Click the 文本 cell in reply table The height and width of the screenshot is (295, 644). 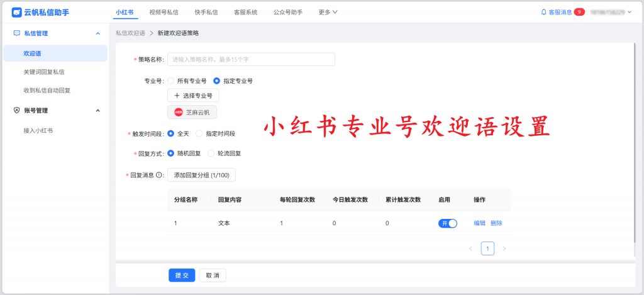[x=224, y=223]
